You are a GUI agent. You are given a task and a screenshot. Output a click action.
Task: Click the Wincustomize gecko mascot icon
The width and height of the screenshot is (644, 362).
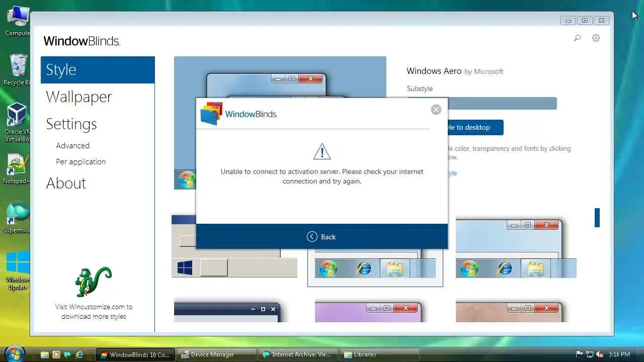pos(94,282)
